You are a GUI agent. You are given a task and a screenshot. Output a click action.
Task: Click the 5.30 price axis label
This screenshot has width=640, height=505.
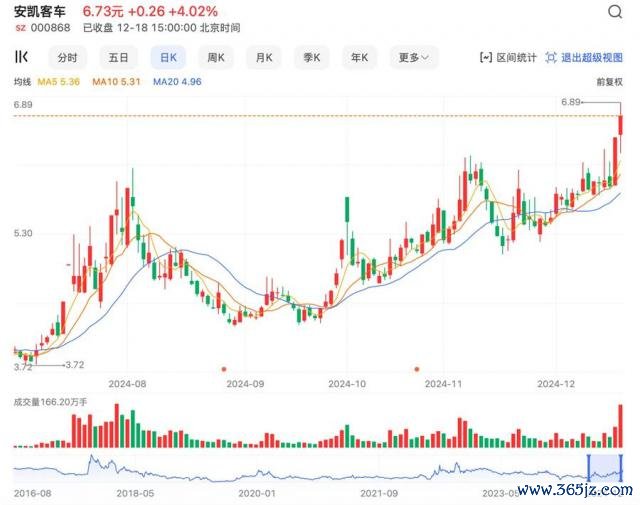(23, 233)
